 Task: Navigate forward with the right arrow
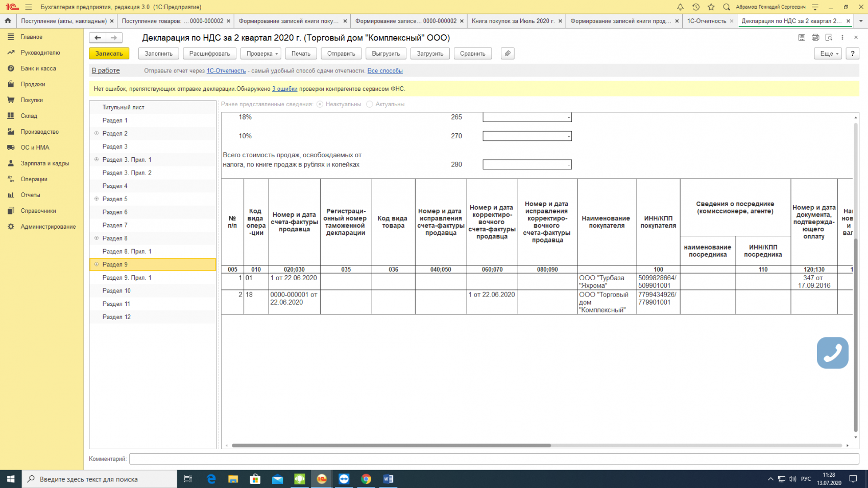coord(114,38)
